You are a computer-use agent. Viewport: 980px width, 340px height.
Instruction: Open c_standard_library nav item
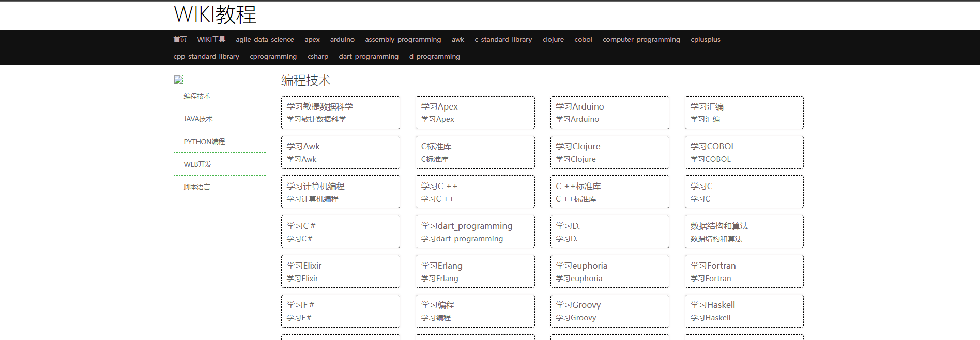[x=503, y=39]
